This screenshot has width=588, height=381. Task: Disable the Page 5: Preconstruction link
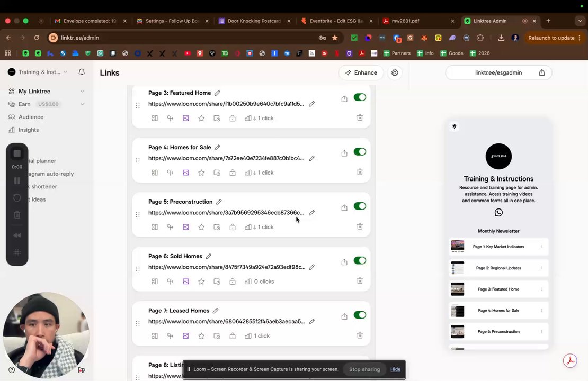[360, 206]
